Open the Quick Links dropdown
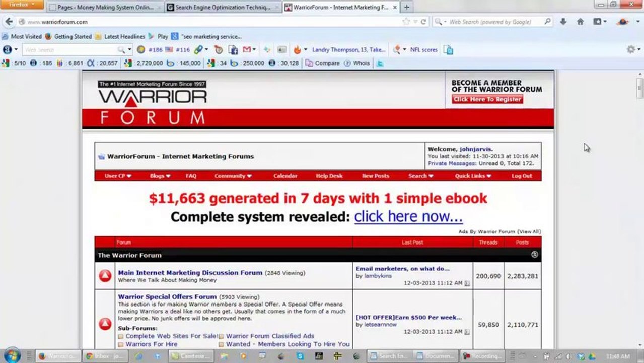The image size is (644, 363). [x=473, y=176]
